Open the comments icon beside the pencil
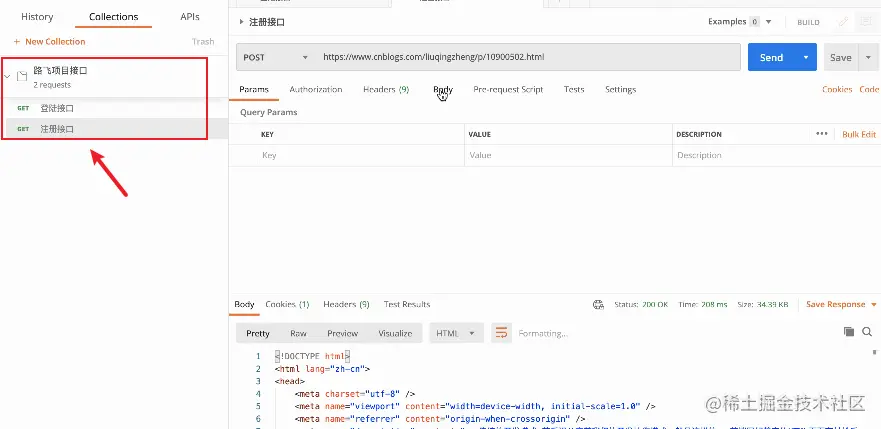Viewport: 881px width, 429px height. pos(865,22)
